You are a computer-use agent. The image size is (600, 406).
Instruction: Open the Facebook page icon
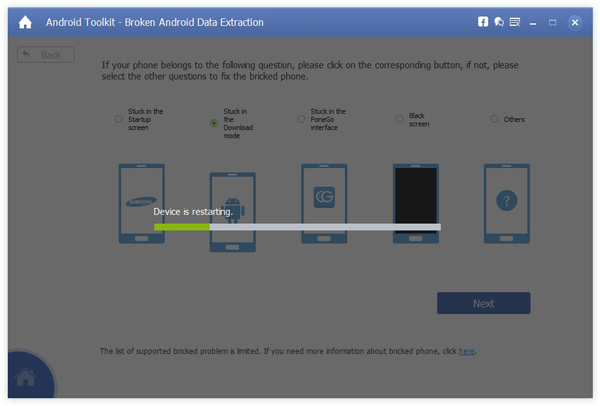482,21
